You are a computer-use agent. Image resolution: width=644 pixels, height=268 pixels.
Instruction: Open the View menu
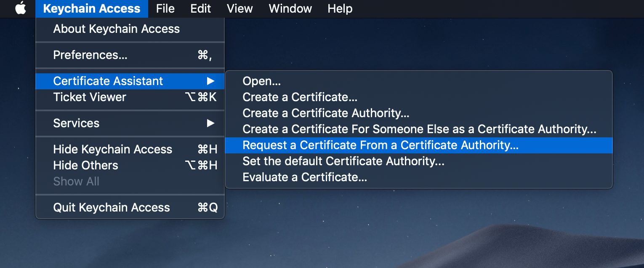pyautogui.click(x=240, y=8)
